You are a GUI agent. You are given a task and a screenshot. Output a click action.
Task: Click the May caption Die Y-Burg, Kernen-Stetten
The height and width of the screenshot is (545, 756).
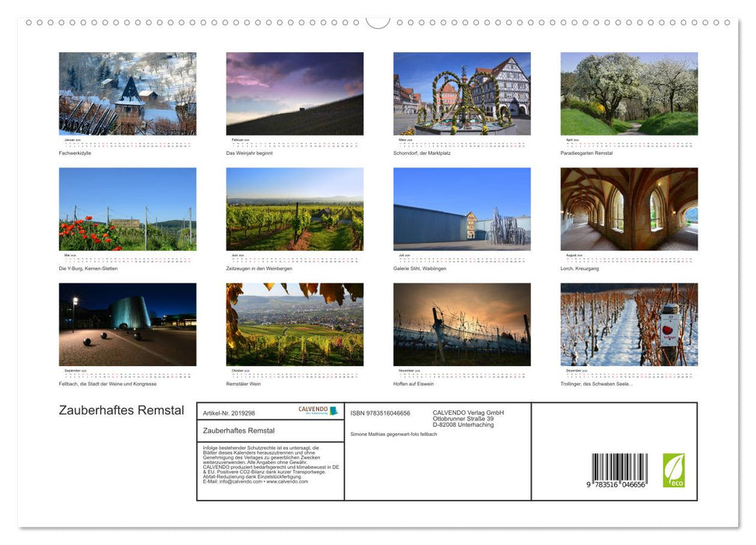88,269
